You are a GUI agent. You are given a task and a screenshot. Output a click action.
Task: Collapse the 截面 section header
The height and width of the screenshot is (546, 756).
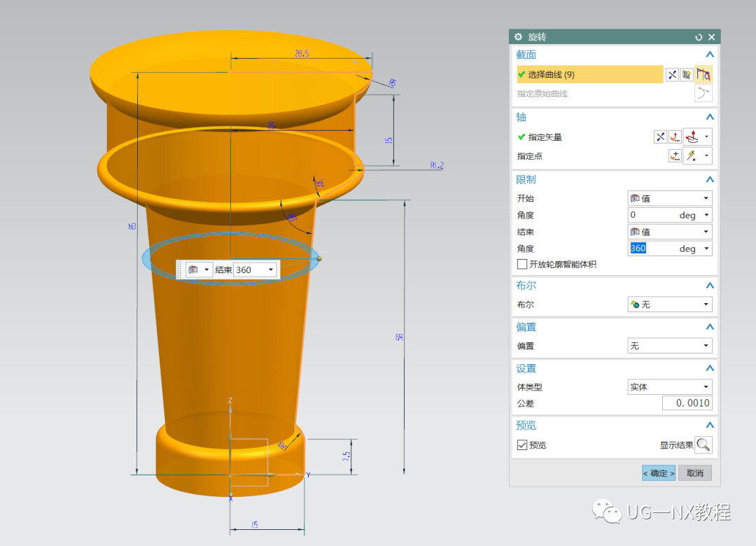click(710, 55)
